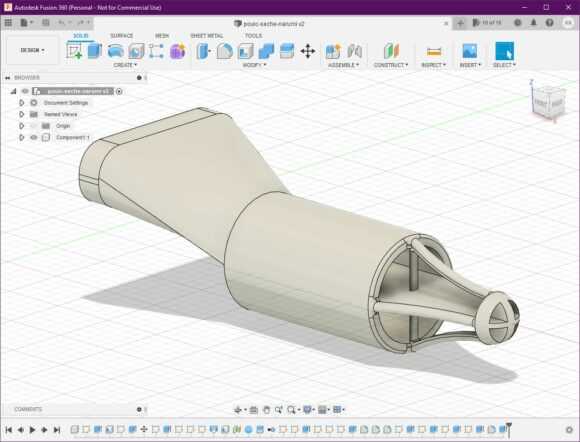Click the timeline play button
This screenshot has width=580, height=442.
tap(33, 429)
